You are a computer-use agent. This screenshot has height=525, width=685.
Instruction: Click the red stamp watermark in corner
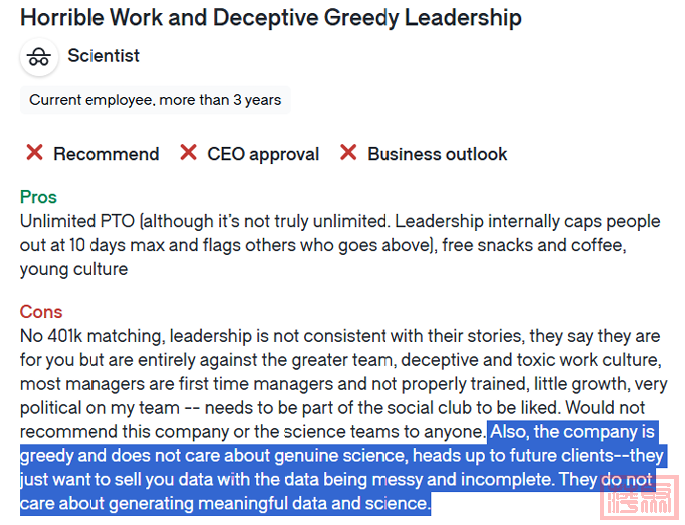639,498
